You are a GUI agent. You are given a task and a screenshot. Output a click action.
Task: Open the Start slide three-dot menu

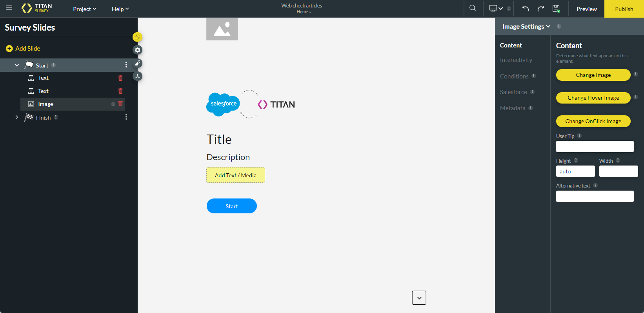coord(126,65)
